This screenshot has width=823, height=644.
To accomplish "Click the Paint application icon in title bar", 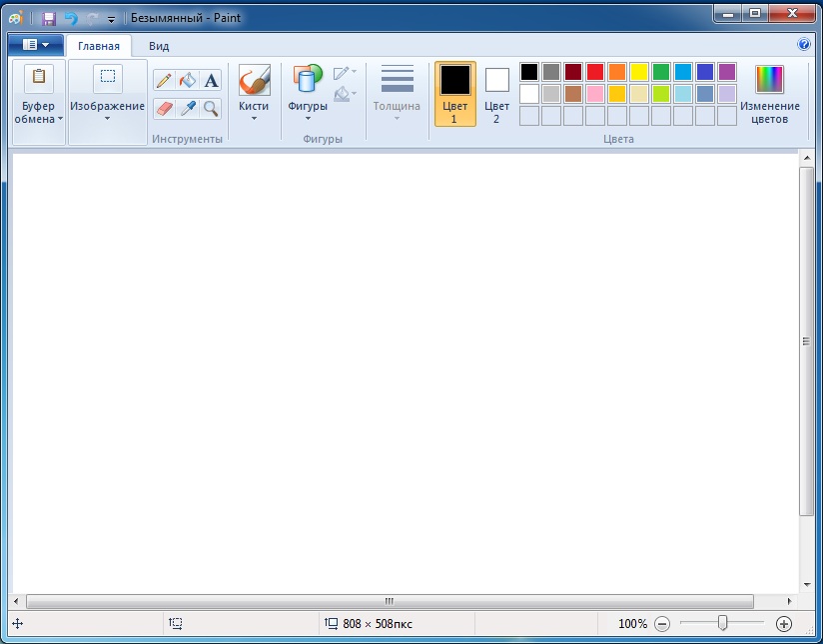I will pos(16,18).
